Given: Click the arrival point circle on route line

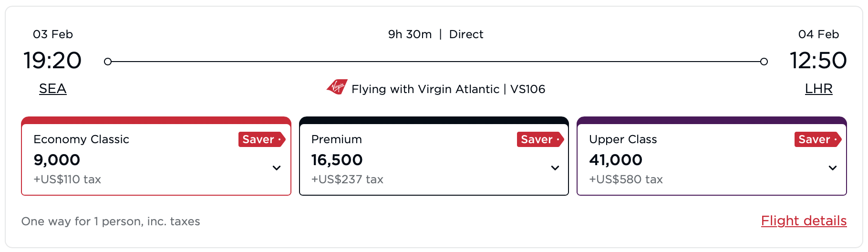Looking at the screenshot, I should tap(764, 62).
